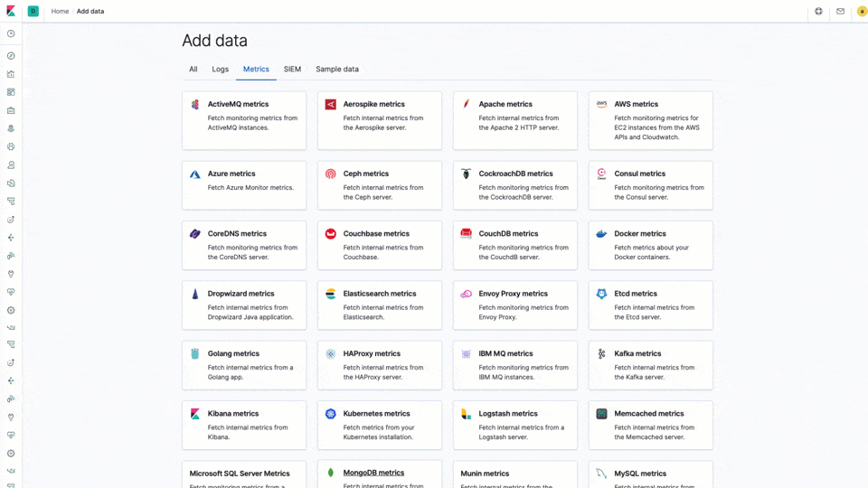Click the Apache feather icon
Viewport: 868px width, 488px height.
coord(467,103)
